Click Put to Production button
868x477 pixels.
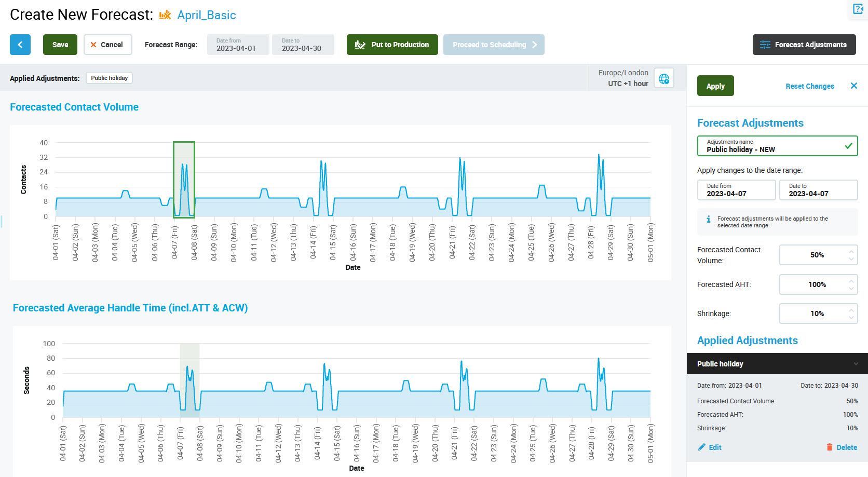tap(392, 45)
